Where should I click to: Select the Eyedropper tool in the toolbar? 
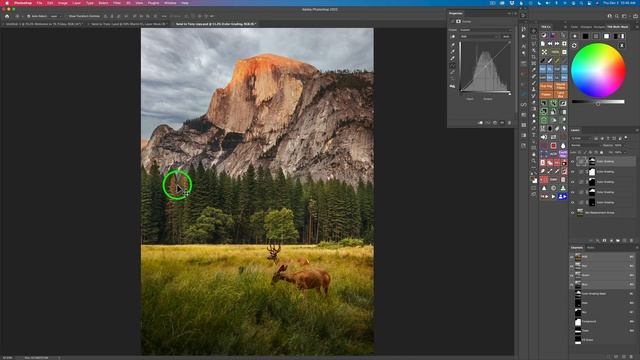point(533,70)
